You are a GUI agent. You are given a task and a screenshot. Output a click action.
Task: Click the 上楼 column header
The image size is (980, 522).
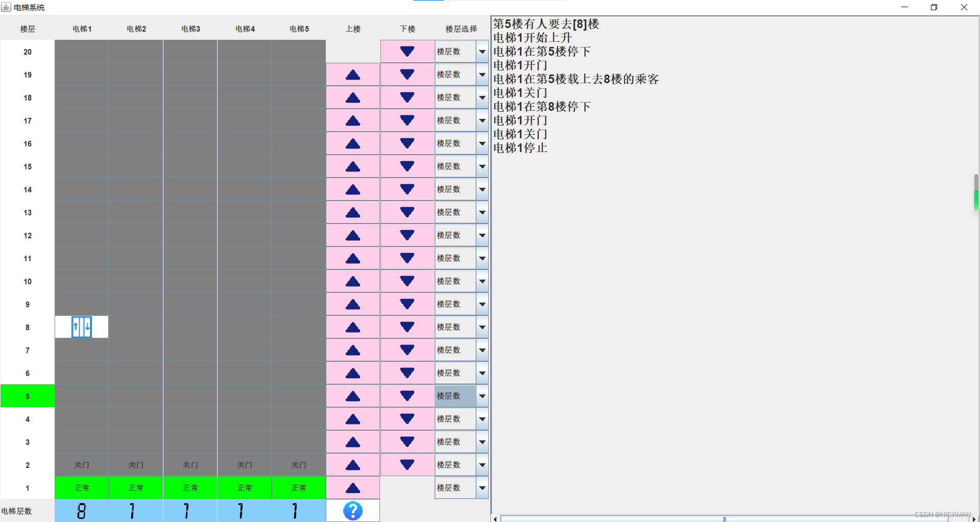tap(353, 29)
